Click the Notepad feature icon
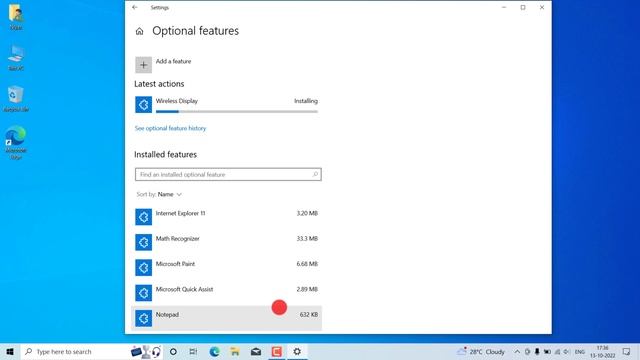Viewport: 640px width, 360px height. coord(143,318)
